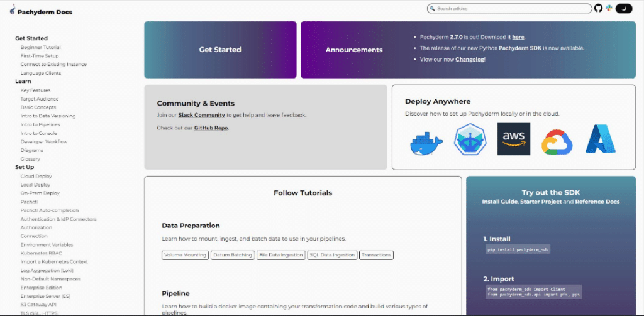The width and height of the screenshot is (644, 316).
Task: Download Pachyderm 2.7.0 via here link
Action: point(518,37)
